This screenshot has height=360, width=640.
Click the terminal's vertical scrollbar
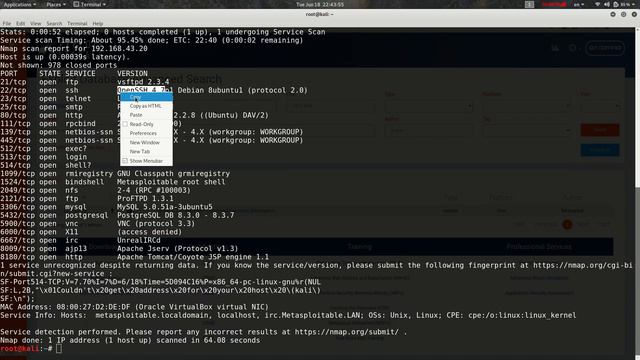(637, 192)
